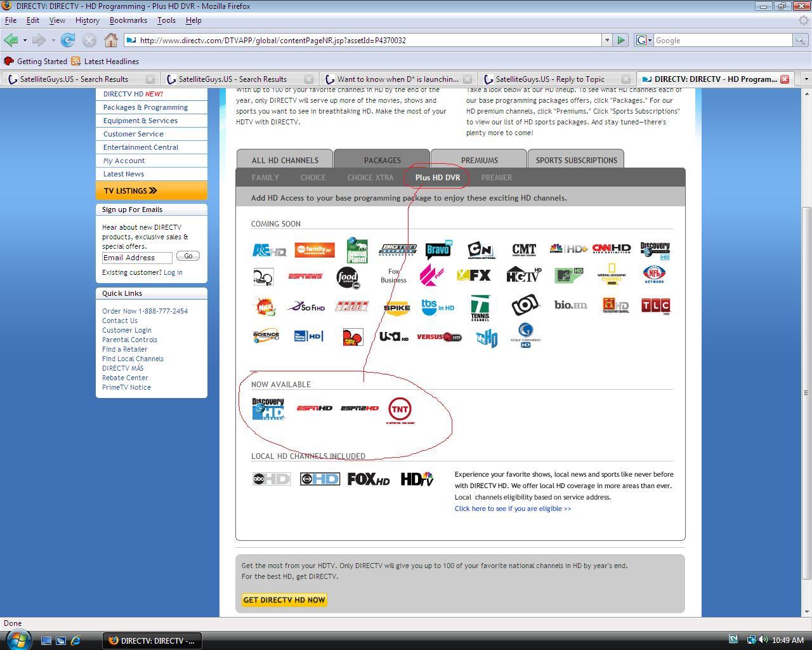This screenshot has width=812, height=650.
Task: Click the HGTV HD logo
Action: click(x=524, y=275)
